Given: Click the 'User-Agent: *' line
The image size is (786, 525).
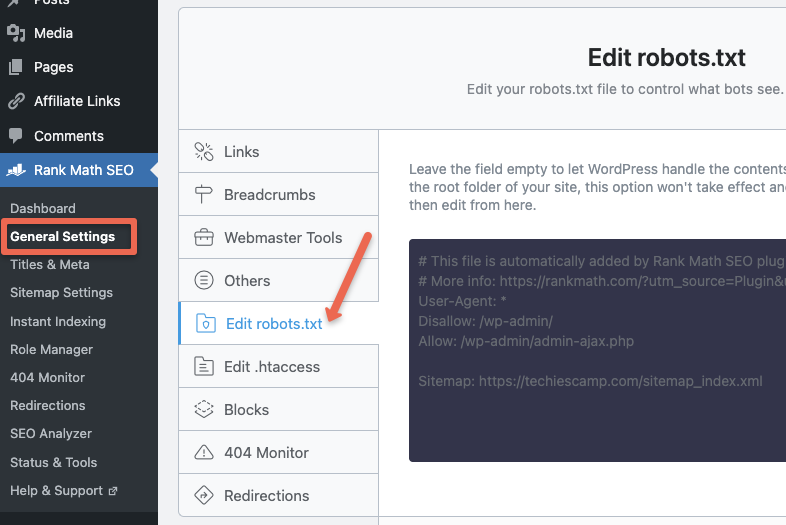Looking at the screenshot, I should click(463, 301).
